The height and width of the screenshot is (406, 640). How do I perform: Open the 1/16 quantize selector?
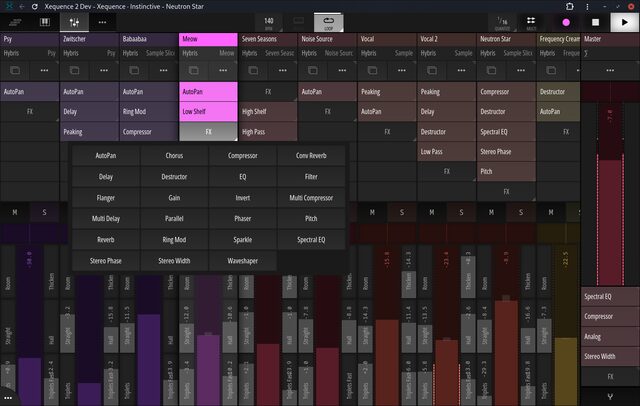(x=502, y=22)
